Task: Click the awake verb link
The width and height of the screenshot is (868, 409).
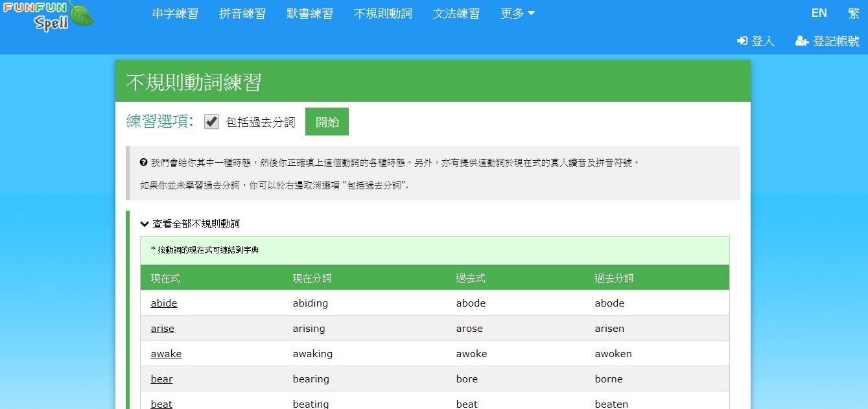Action: (166, 354)
